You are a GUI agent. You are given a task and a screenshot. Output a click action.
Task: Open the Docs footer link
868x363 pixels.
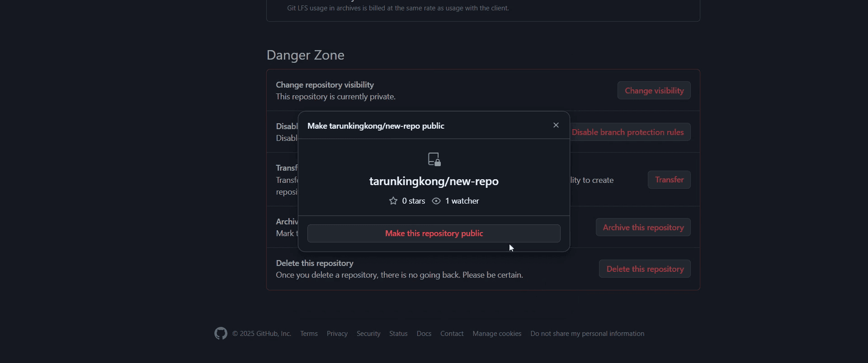click(x=424, y=334)
